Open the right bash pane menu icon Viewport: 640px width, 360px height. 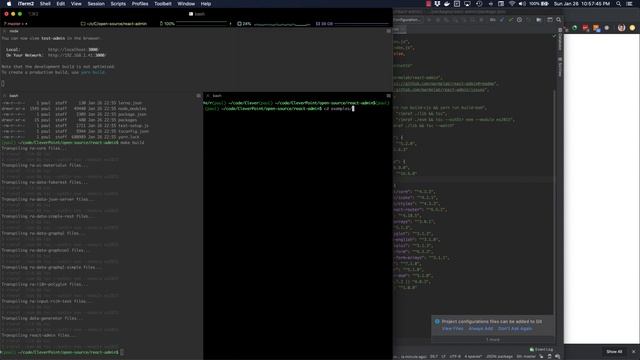click(x=388, y=96)
